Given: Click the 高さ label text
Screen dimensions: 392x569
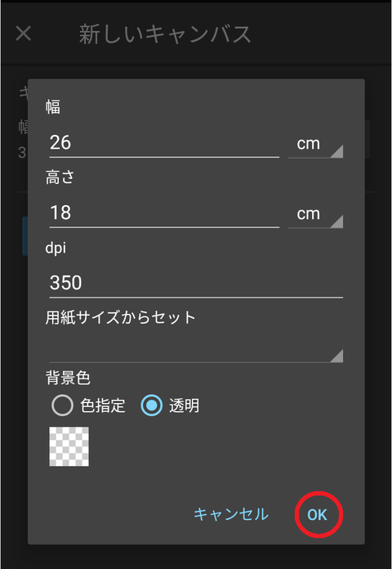Looking at the screenshot, I should click(x=60, y=178).
